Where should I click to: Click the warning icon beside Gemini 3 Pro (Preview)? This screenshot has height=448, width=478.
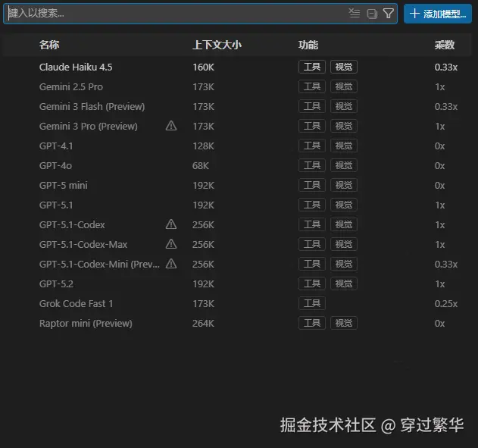(171, 126)
